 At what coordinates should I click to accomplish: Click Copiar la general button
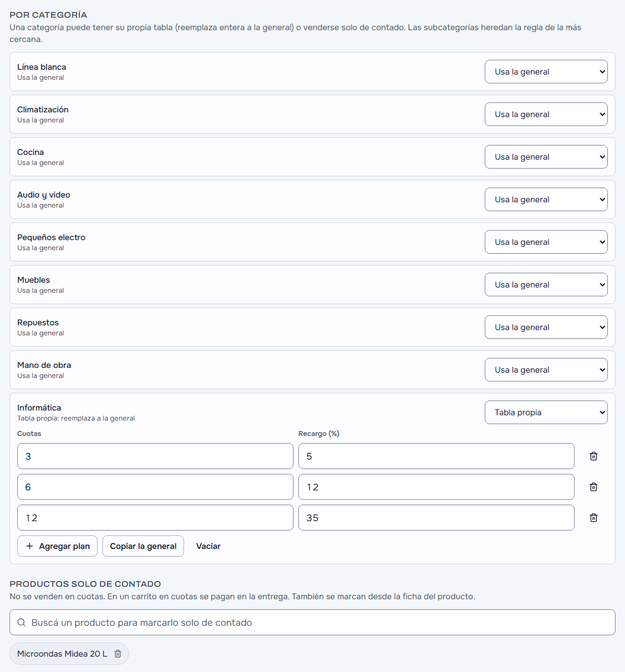tap(143, 546)
